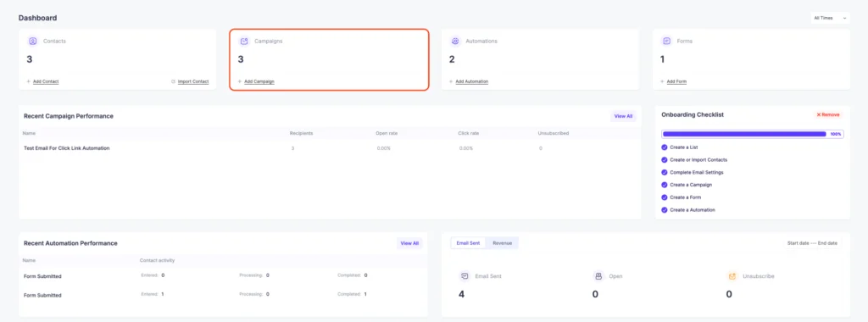
Task: Select the Email Sent tab
Action: 468,243
